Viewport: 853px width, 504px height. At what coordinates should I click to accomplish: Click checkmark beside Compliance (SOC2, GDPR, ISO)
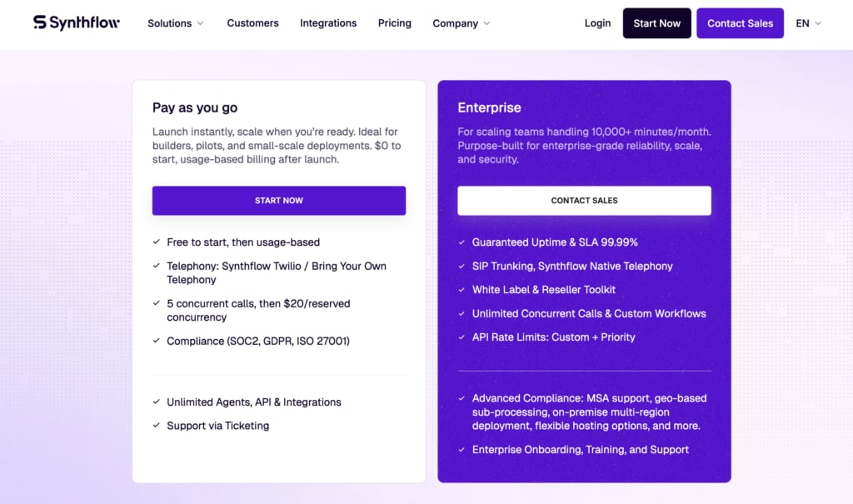pos(157,341)
